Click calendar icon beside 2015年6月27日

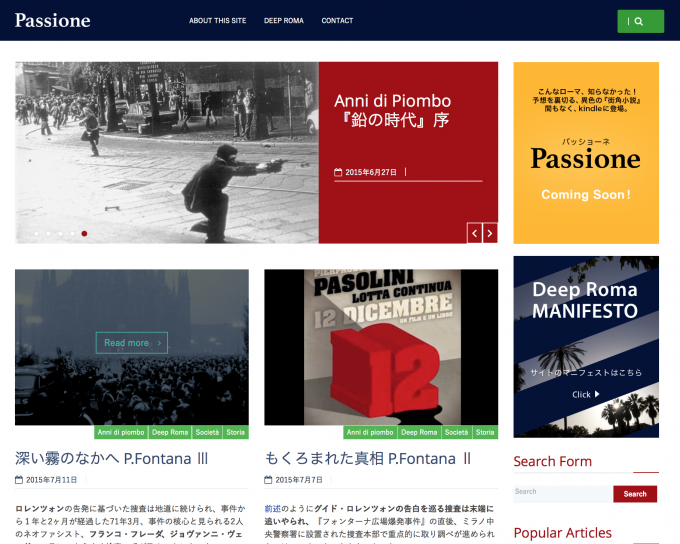point(337,173)
